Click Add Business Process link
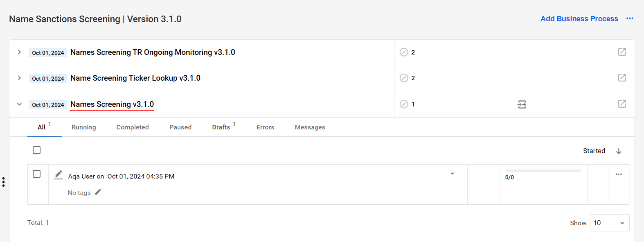 click(579, 19)
